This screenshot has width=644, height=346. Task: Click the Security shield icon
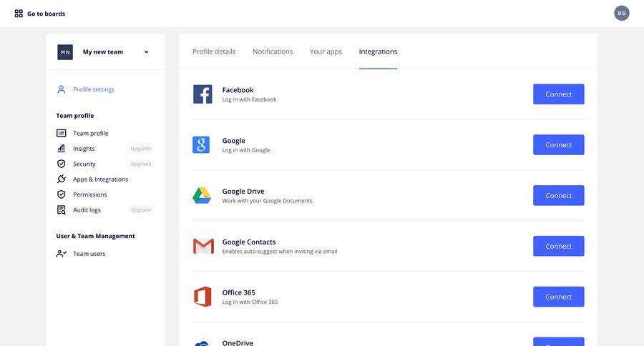(x=62, y=164)
